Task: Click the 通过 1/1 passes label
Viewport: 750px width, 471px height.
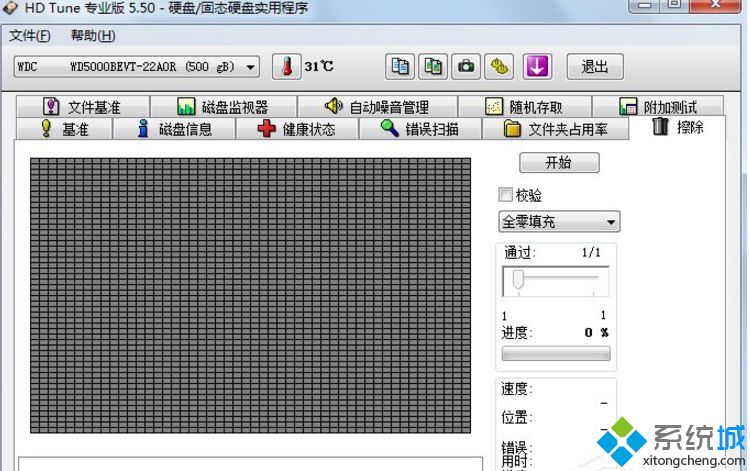Action: pyautogui.click(x=552, y=252)
